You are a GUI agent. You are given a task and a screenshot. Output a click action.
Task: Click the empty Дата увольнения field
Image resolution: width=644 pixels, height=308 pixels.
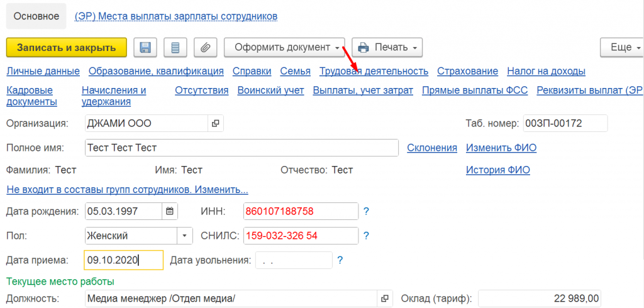(x=294, y=260)
